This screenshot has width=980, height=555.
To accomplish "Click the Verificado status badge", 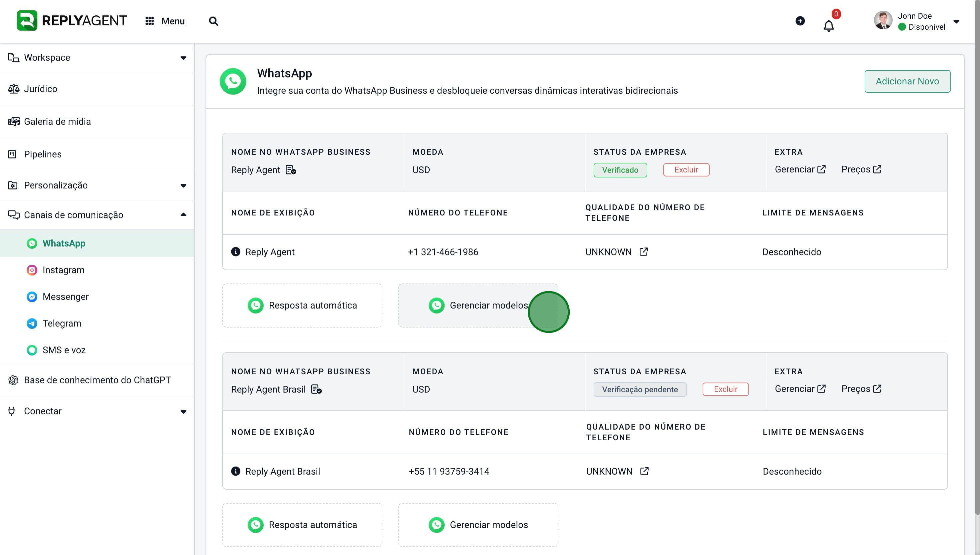I will point(620,170).
